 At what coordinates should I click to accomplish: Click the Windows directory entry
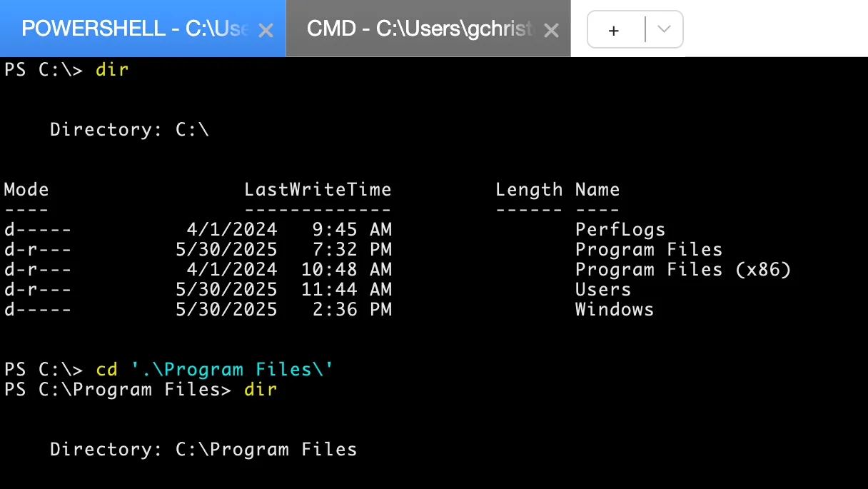pyautogui.click(x=614, y=309)
